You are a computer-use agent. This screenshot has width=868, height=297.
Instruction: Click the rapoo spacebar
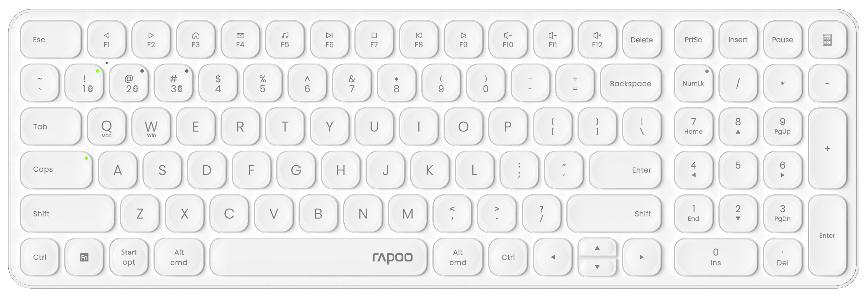pos(318,257)
